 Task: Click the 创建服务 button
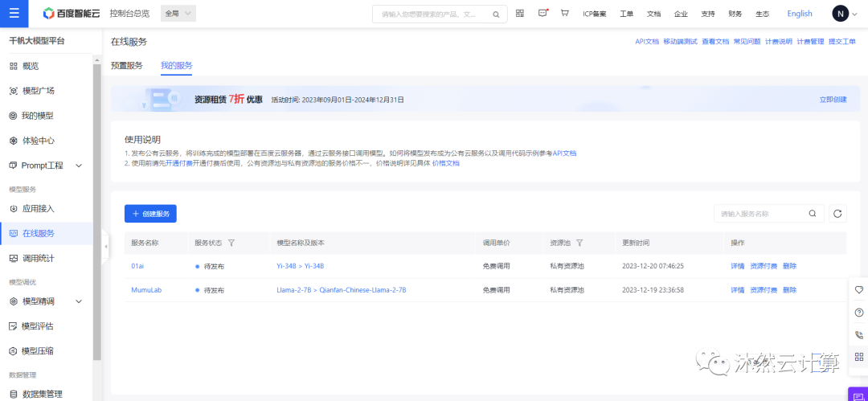[x=150, y=213]
